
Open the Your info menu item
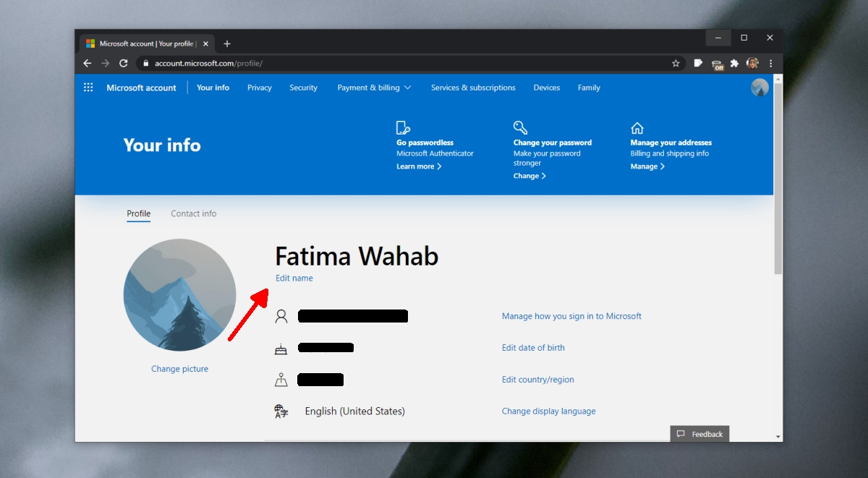pos(213,88)
